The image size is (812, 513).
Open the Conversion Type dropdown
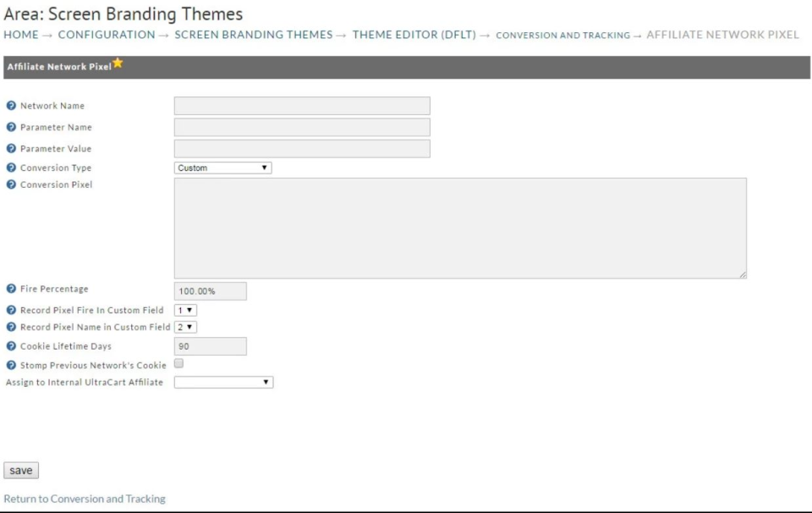point(222,168)
